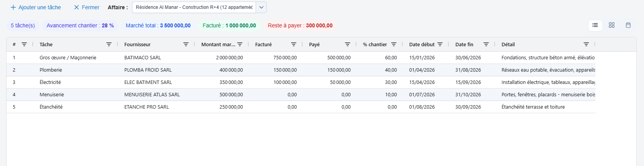The width and height of the screenshot is (644, 166).
Task: Open filter menu on Date fin column
Action: pos(486,44)
